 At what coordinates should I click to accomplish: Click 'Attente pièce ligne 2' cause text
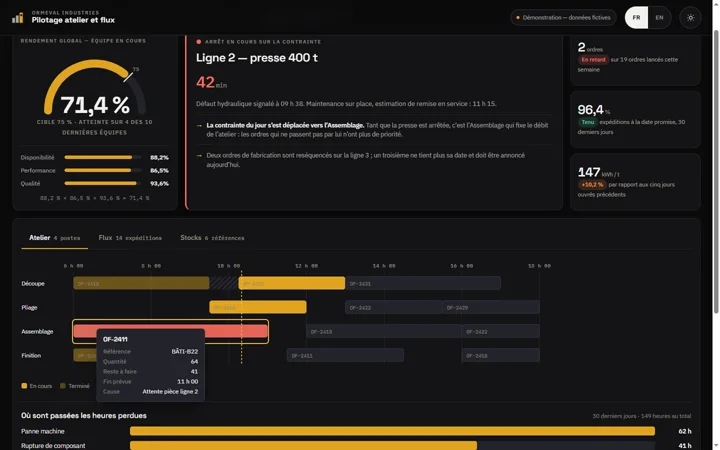[170, 392]
